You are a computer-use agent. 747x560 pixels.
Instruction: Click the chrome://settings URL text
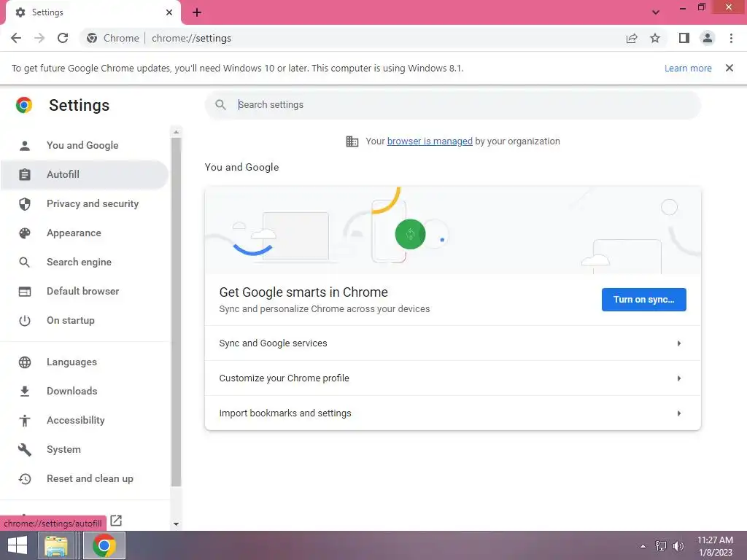coord(191,38)
